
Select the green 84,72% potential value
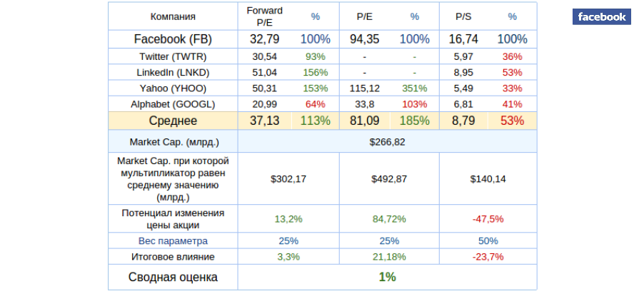[x=389, y=219]
